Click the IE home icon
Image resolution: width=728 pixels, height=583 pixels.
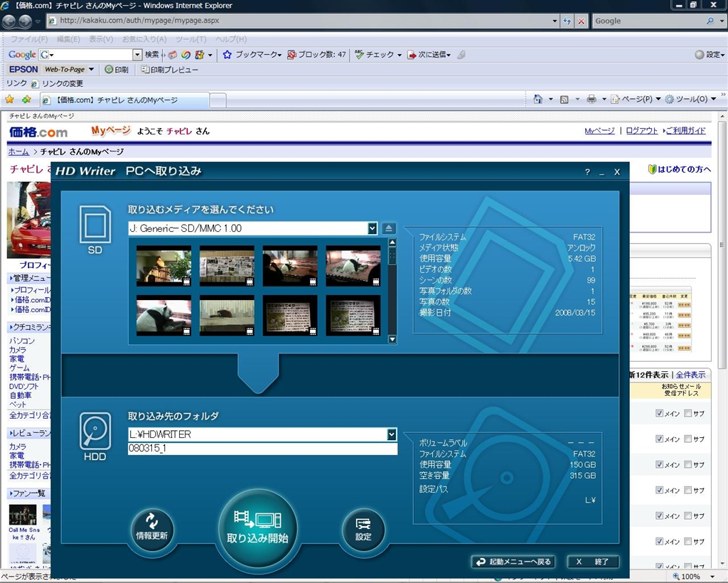(538, 100)
